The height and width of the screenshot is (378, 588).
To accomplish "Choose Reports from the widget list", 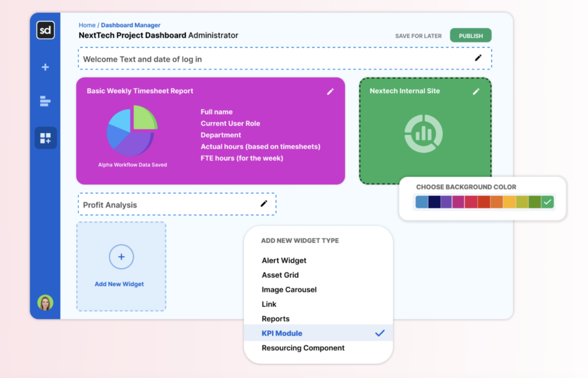I will [x=276, y=319].
